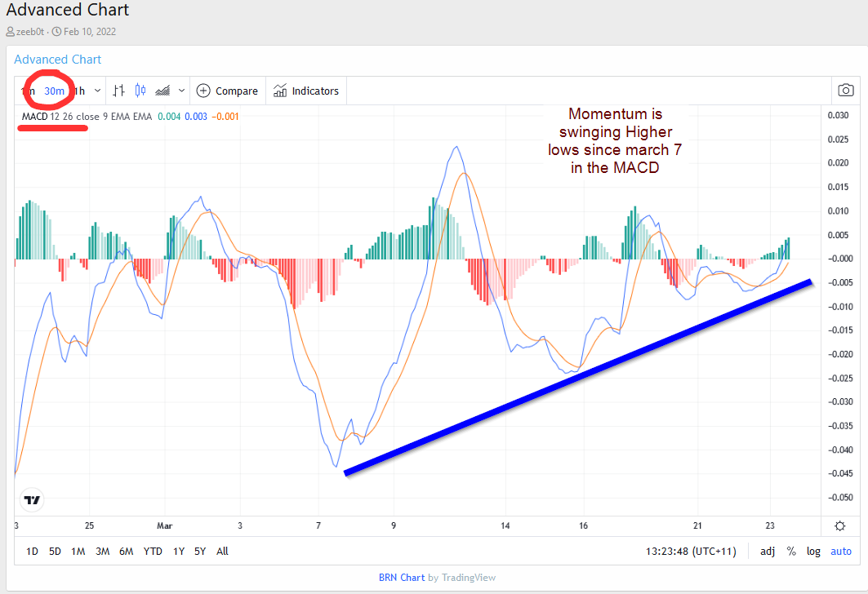Expand the chart style dropdown arrow

tap(181, 91)
